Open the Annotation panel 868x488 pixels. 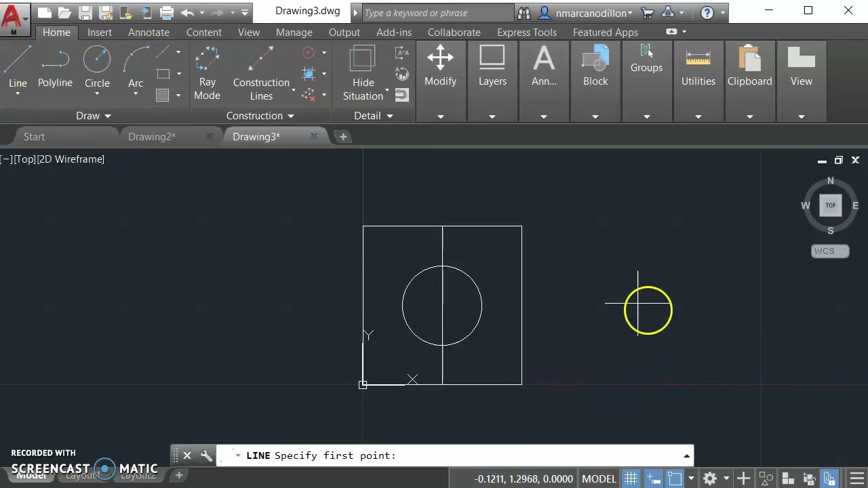(544, 81)
